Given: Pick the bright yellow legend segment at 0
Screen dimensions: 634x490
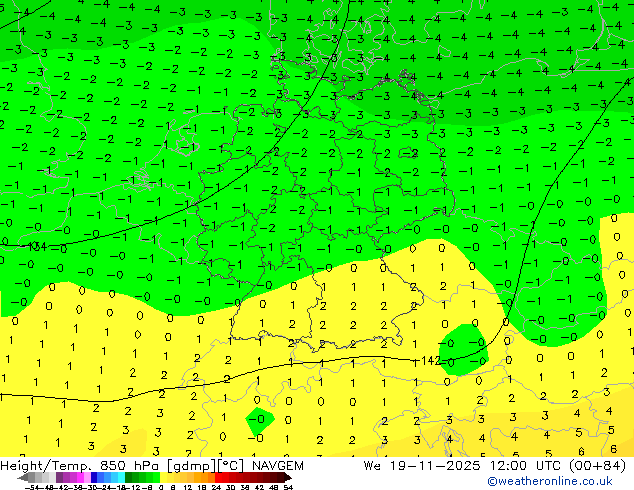Looking at the screenshot, I should coord(163,477).
